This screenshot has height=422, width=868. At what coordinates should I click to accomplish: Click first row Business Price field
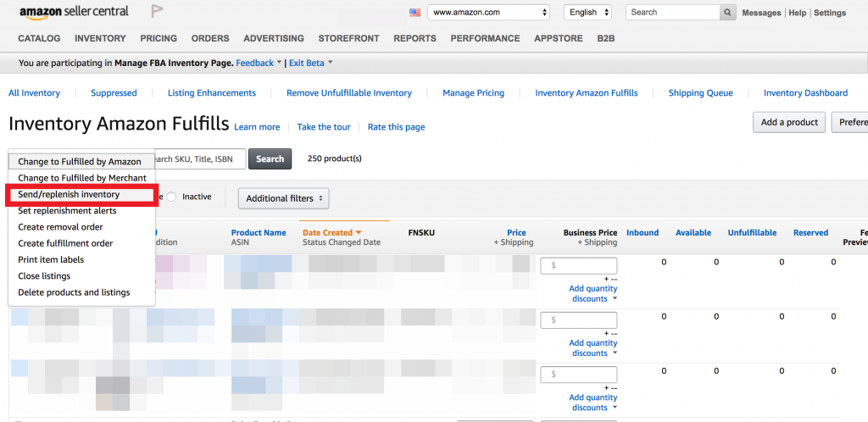(x=578, y=265)
